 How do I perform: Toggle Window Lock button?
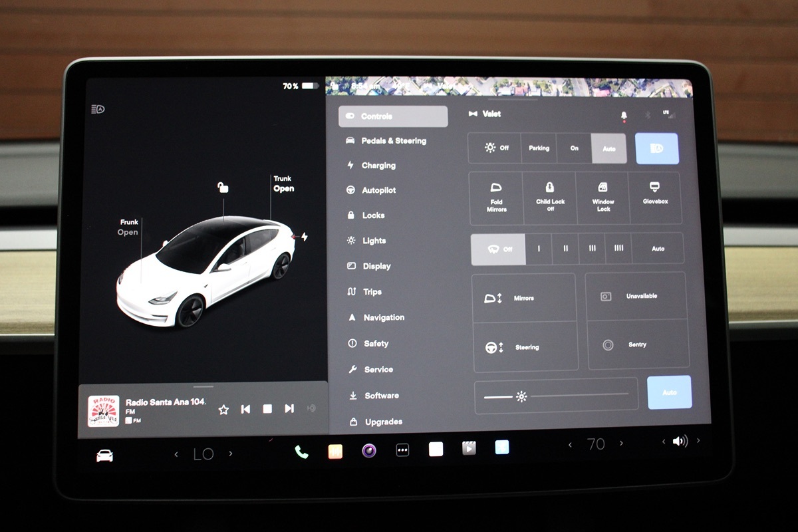(x=603, y=198)
